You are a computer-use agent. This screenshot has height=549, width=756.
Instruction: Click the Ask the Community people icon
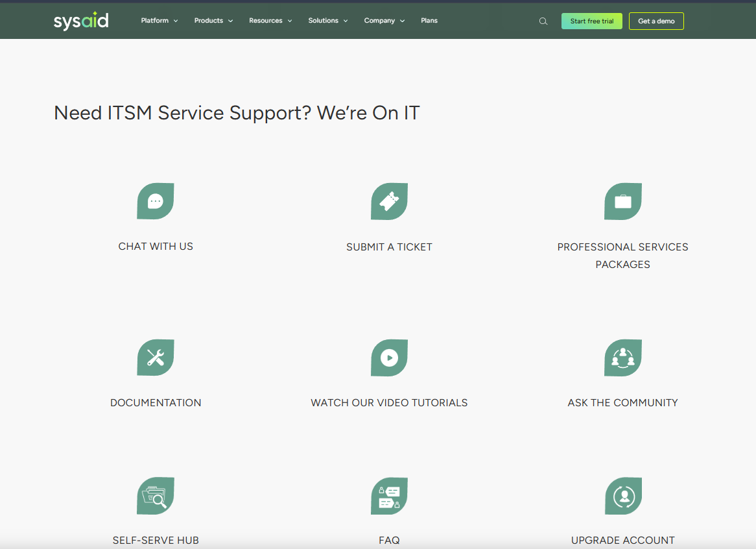(x=623, y=358)
